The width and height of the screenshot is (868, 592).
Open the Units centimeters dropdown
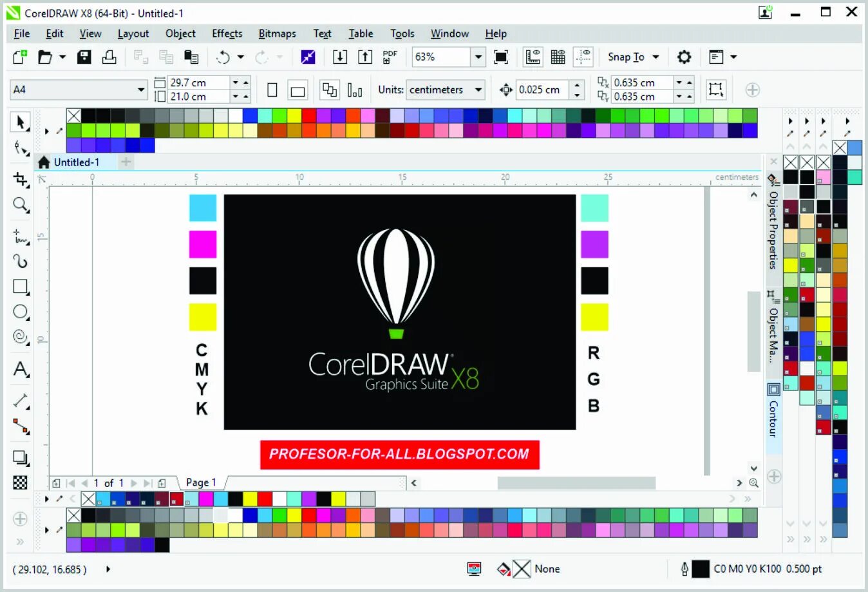(x=478, y=90)
